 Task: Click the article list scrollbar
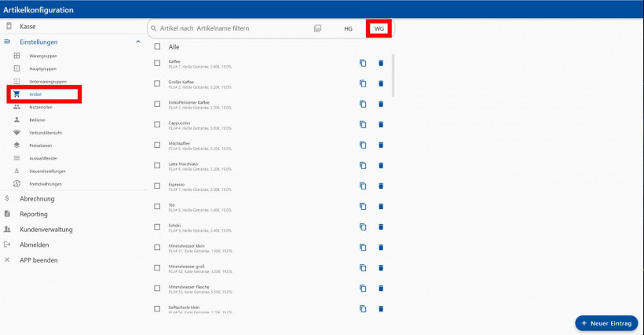[x=393, y=75]
